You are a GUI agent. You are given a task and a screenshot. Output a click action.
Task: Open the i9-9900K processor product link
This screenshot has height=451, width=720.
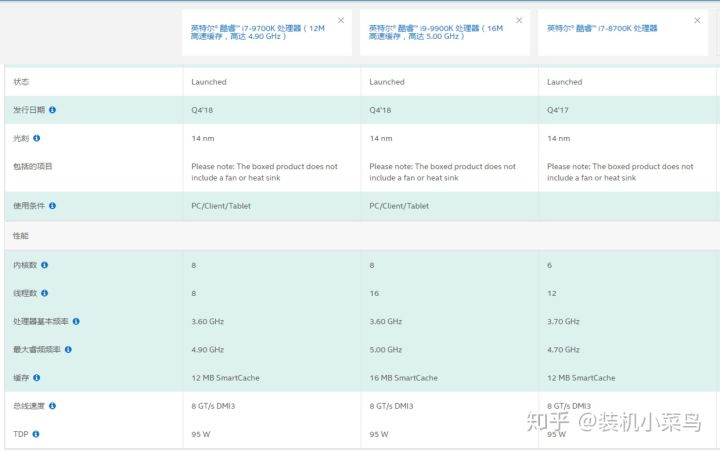(436, 32)
